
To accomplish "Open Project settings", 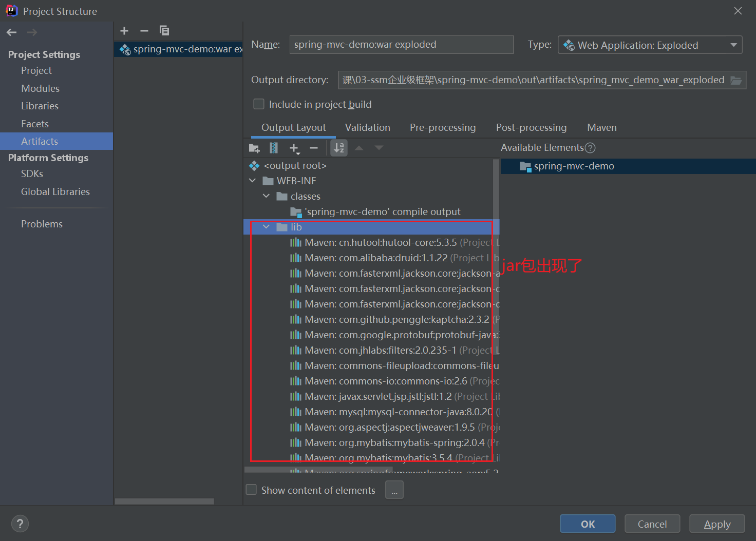I will pos(36,70).
